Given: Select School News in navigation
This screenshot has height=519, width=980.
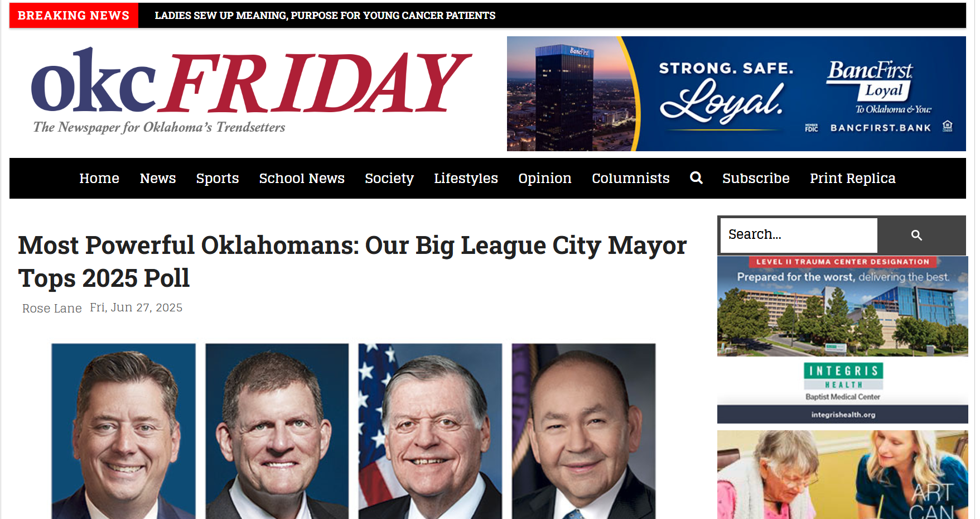Looking at the screenshot, I should 302,178.
